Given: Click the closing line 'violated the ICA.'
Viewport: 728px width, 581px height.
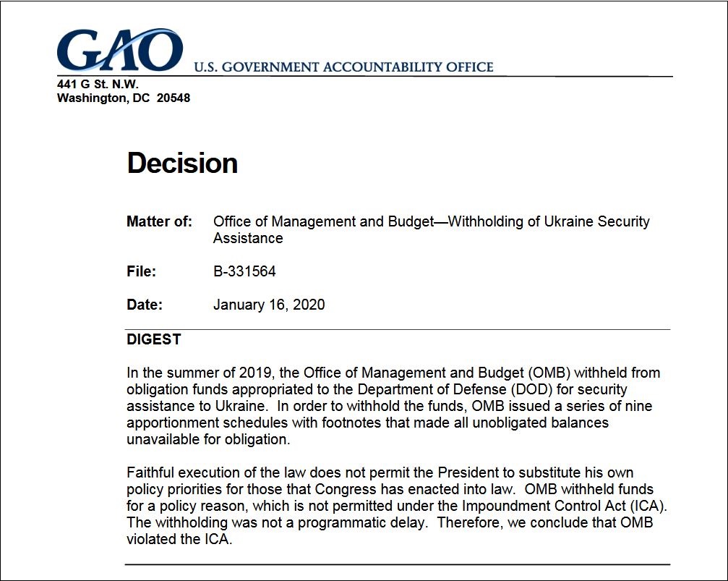Looking at the screenshot, I should click(179, 539).
